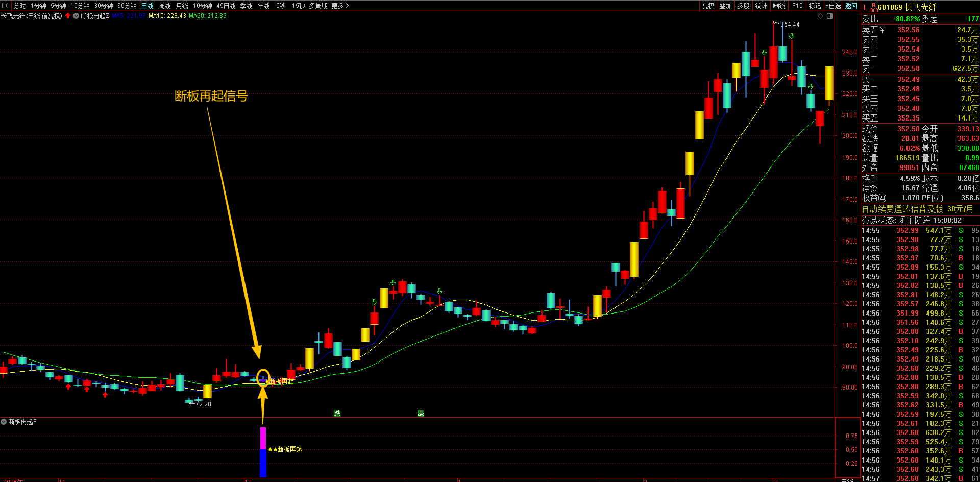Image resolution: width=980 pixels, height=482 pixels.
Task: Select the 60分钟 period tab
Action: 127,6
